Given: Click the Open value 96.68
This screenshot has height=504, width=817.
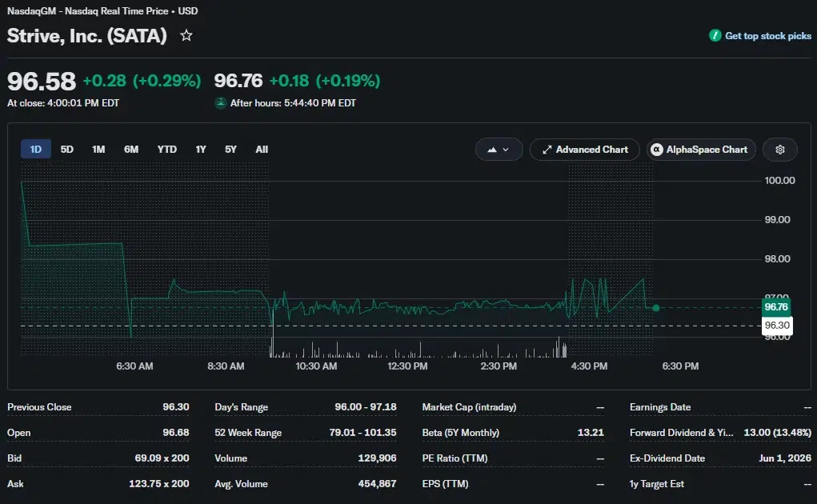Looking at the screenshot, I should [x=175, y=432].
